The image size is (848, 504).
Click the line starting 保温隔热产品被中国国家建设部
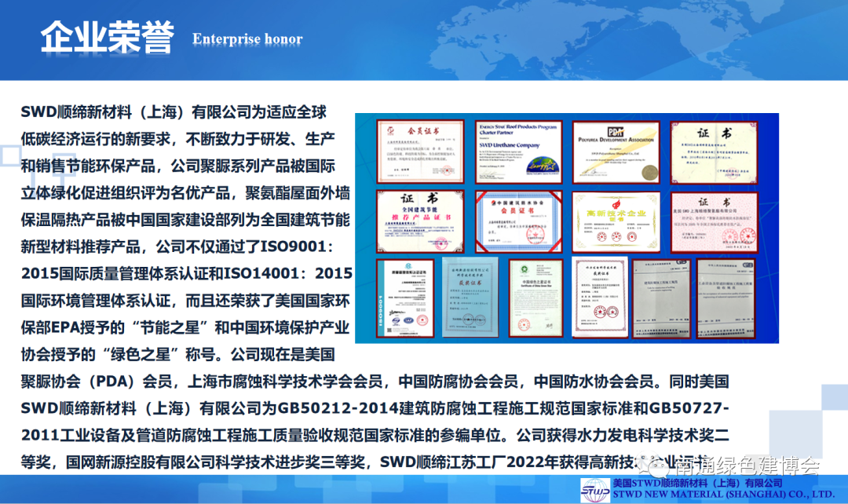(185, 220)
